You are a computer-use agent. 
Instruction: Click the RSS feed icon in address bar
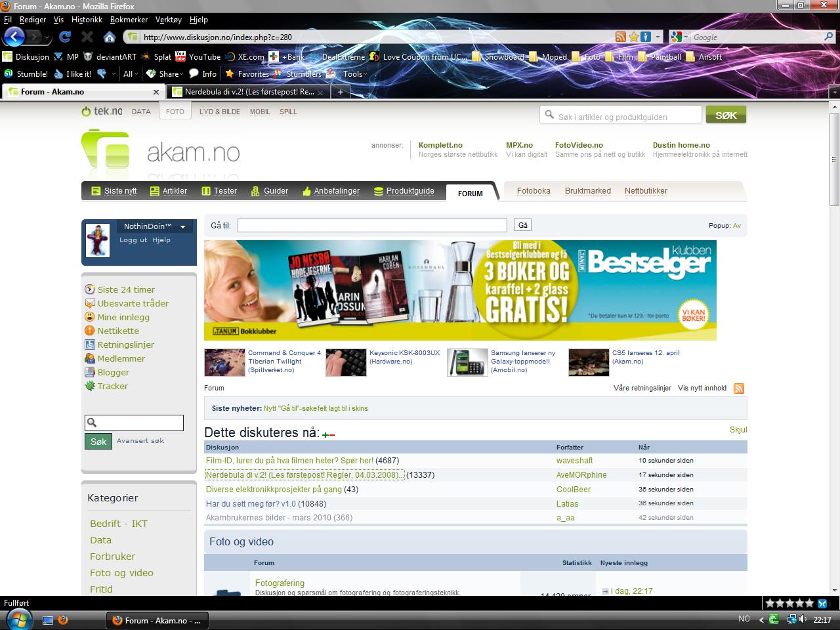click(x=620, y=37)
